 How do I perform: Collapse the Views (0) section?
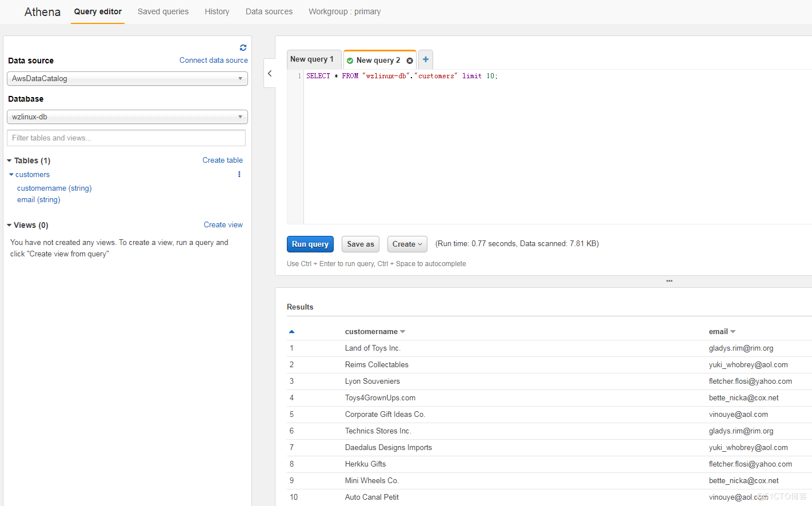tap(9, 225)
